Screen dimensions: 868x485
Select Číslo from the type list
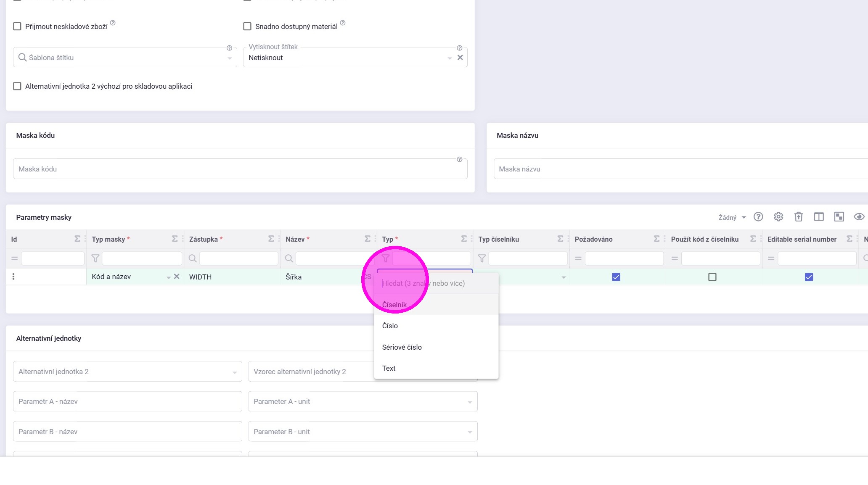coord(390,326)
